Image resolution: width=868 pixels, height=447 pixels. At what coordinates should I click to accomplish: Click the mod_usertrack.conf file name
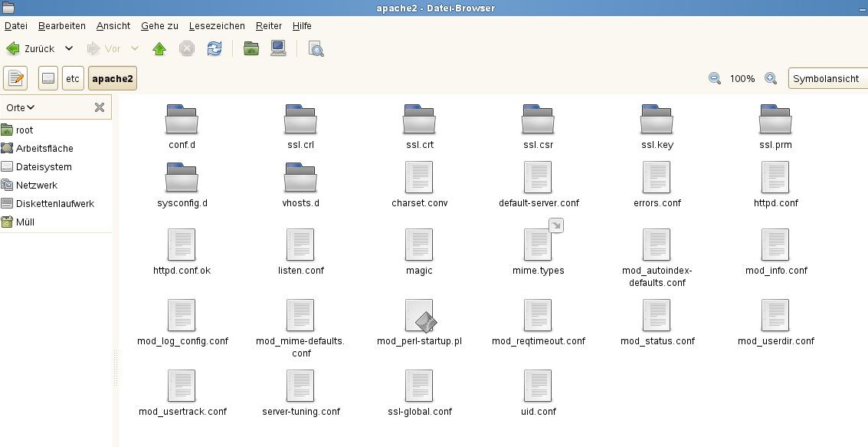pyautogui.click(x=182, y=412)
